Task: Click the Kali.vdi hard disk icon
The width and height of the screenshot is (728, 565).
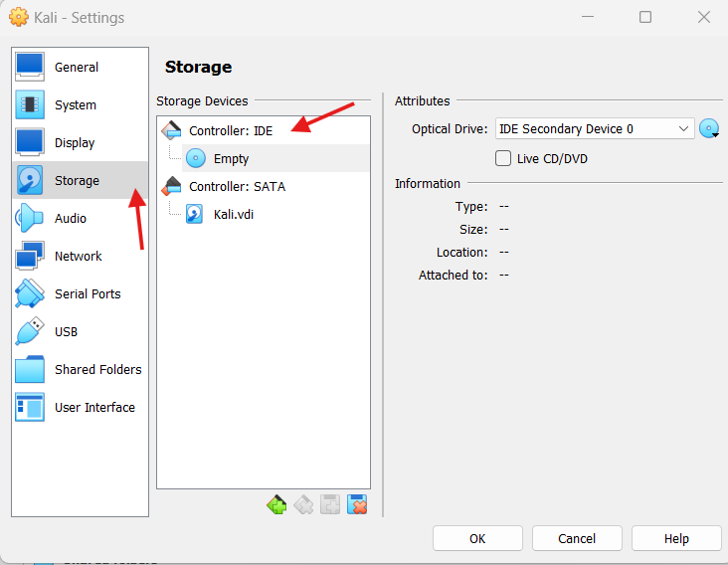Action: point(195,214)
